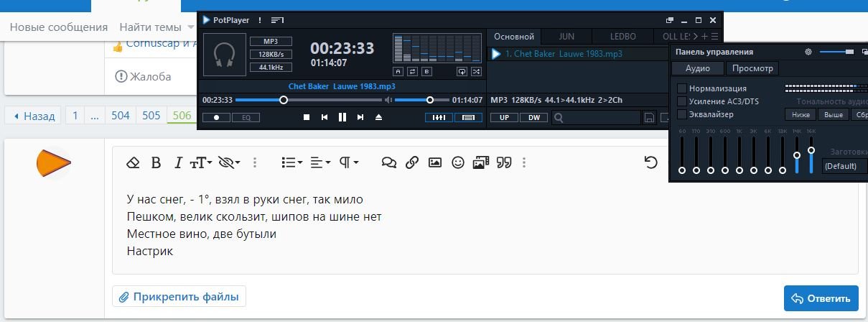This screenshot has width=868, height=322.
Task: Set B repeat point in PotPlayer
Action: pyautogui.click(x=426, y=71)
